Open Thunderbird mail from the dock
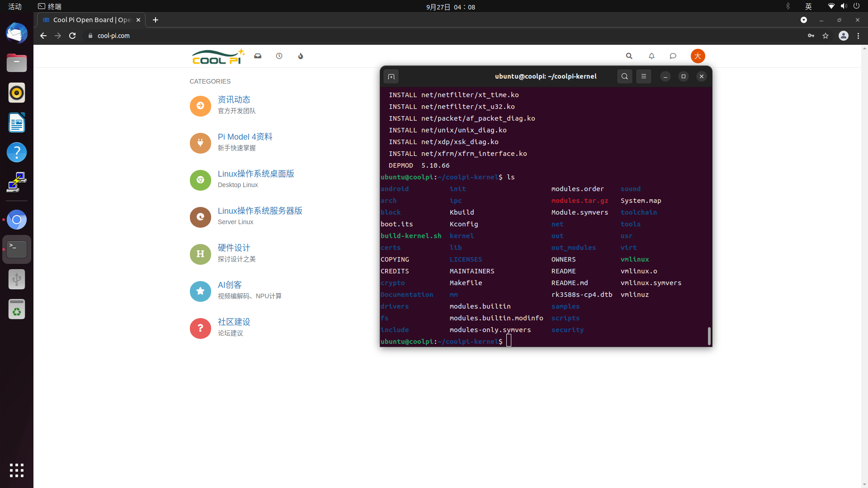Image resolution: width=868 pixels, height=488 pixels. coord(17,33)
